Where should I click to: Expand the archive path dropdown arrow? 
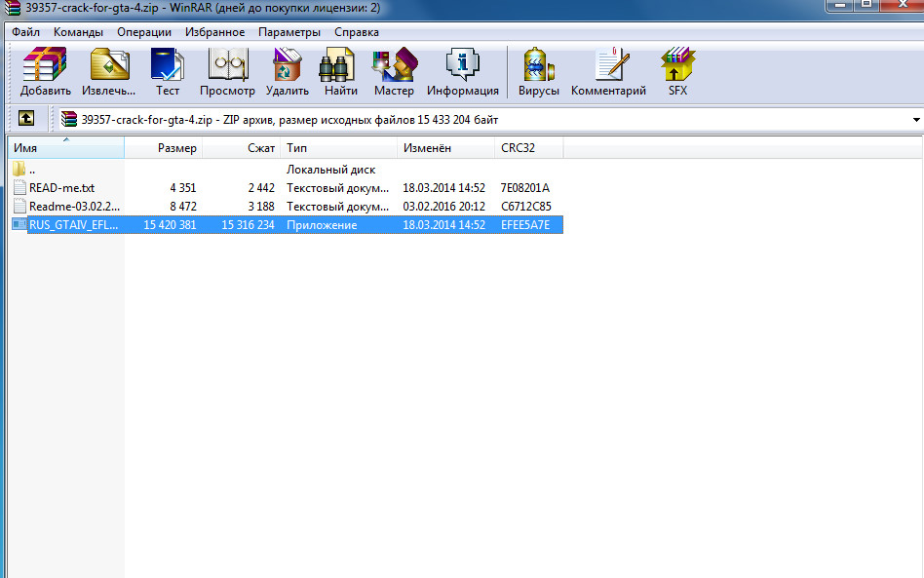tap(916, 120)
